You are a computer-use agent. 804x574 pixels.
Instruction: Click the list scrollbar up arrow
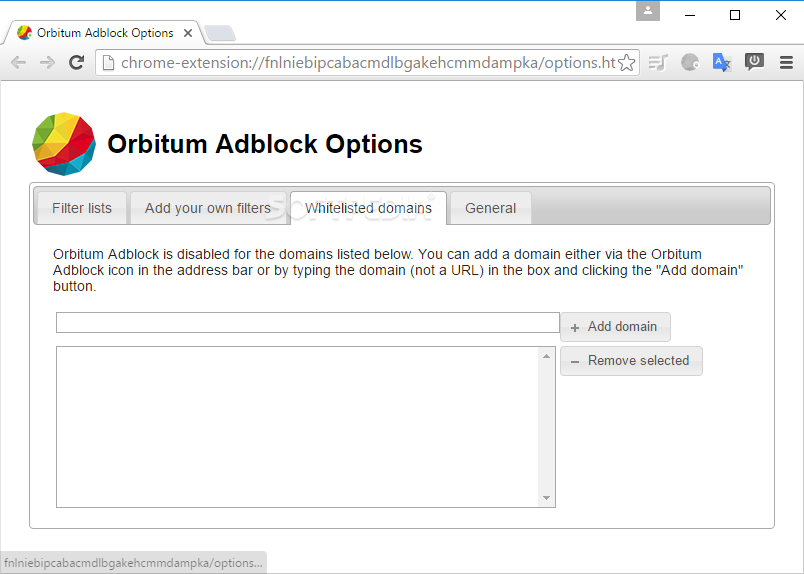point(547,356)
